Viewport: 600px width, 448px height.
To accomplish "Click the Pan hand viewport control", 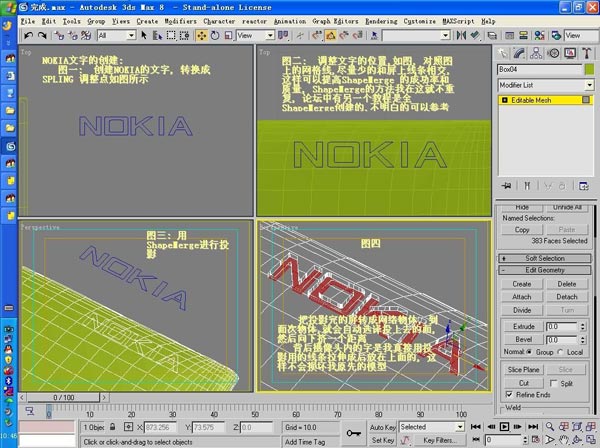I will [564, 440].
